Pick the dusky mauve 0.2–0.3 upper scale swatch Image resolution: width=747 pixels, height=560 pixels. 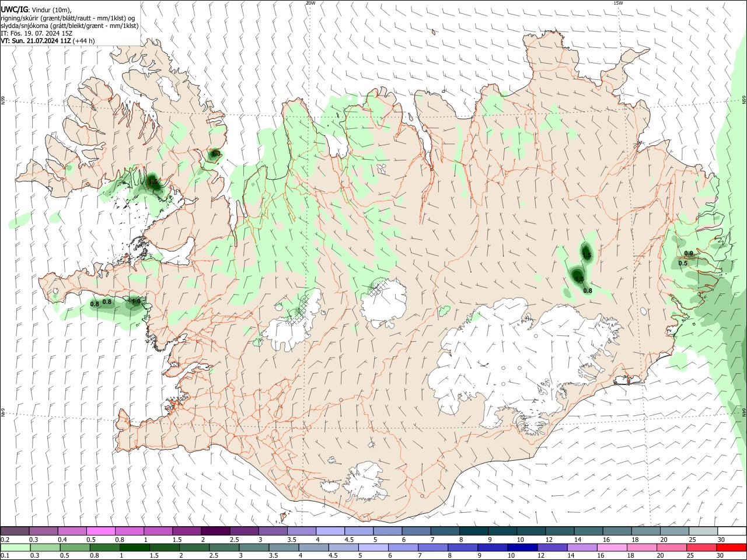point(15,531)
